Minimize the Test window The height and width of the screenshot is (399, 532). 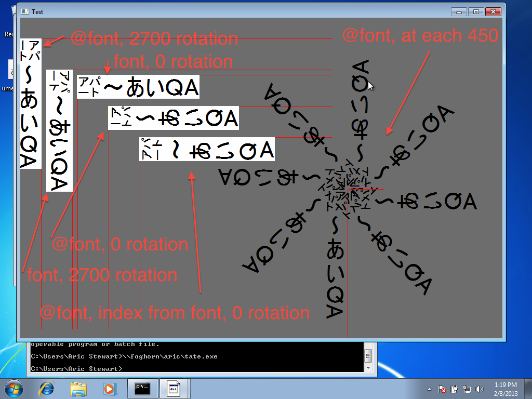pyautogui.click(x=459, y=11)
